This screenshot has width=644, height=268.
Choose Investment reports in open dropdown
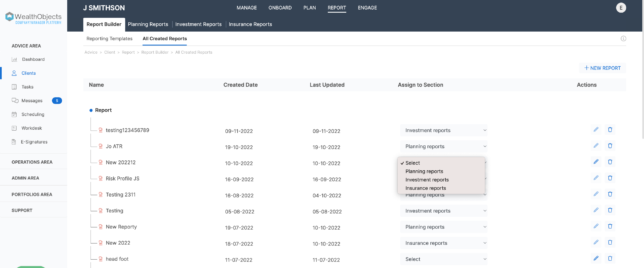coord(441,180)
